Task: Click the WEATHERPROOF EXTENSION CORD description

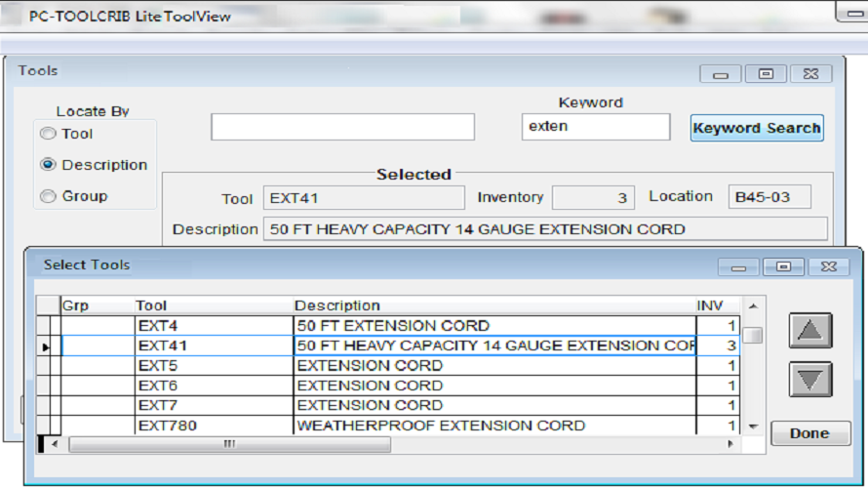Action: point(494,426)
